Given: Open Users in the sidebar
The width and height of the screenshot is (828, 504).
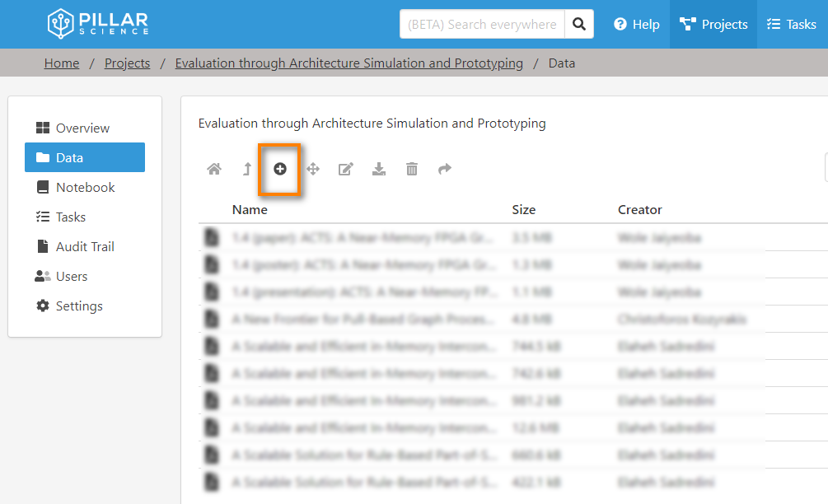Looking at the screenshot, I should [72, 277].
